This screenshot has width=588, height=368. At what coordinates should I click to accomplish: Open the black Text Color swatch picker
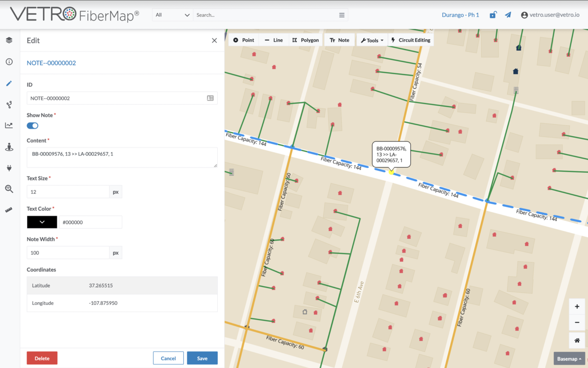click(42, 222)
